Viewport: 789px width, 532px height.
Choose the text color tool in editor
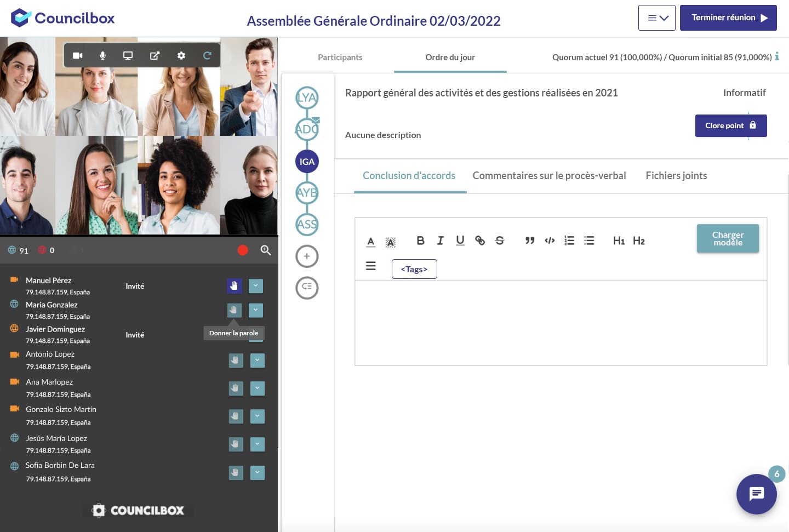[371, 241]
